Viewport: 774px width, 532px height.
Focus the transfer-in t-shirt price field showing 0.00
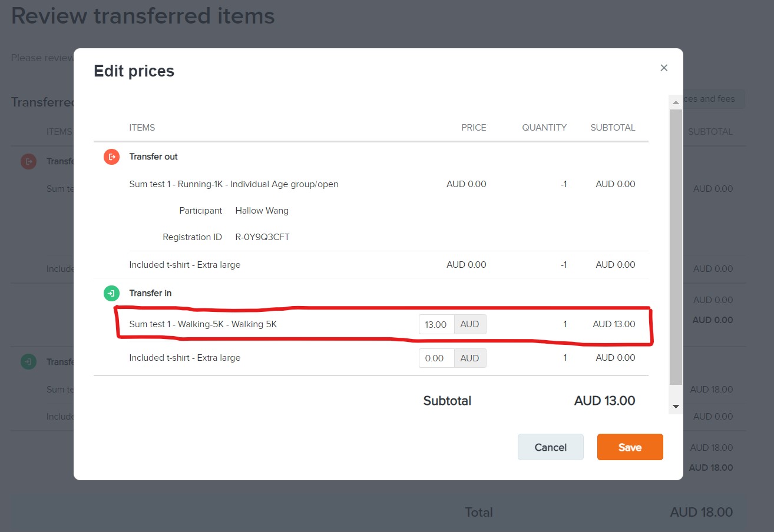click(436, 358)
